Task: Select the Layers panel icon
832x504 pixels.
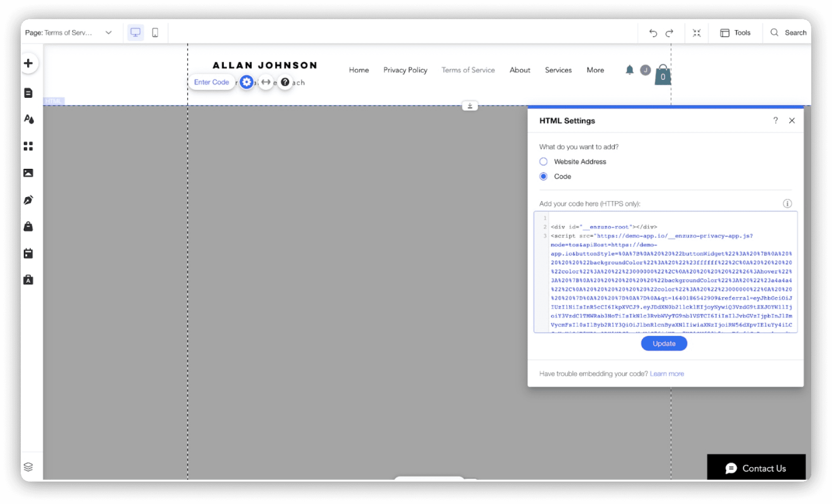Action: (28, 467)
